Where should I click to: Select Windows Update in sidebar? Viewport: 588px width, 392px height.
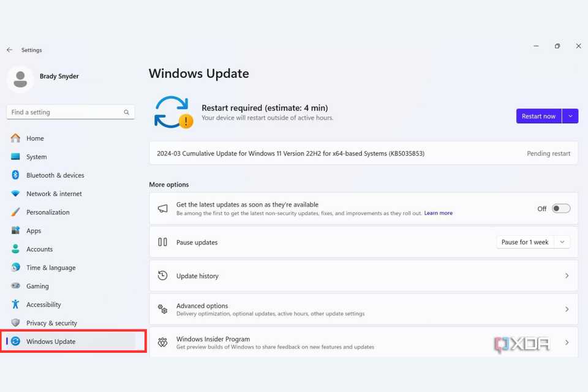71,341
